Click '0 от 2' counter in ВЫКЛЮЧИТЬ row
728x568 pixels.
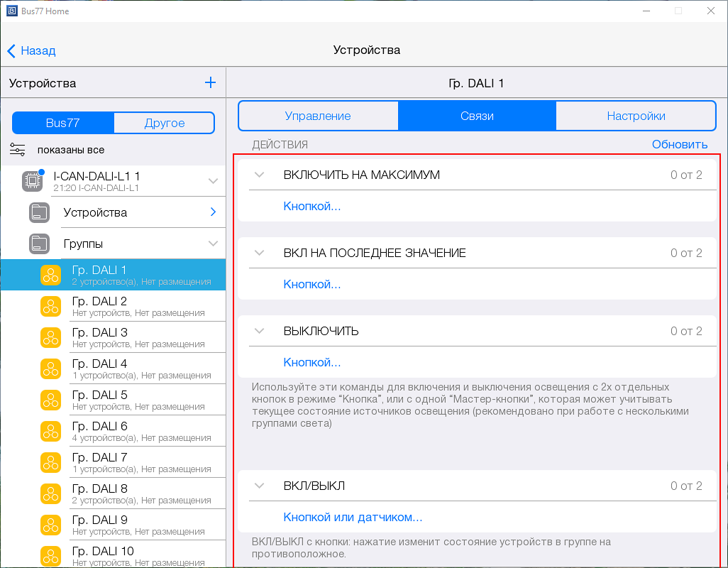[x=685, y=331]
